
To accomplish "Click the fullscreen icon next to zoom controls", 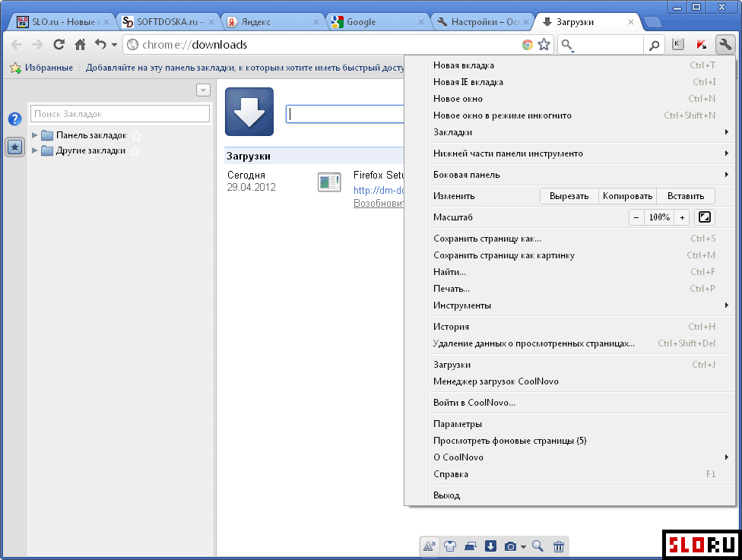I will [705, 217].
